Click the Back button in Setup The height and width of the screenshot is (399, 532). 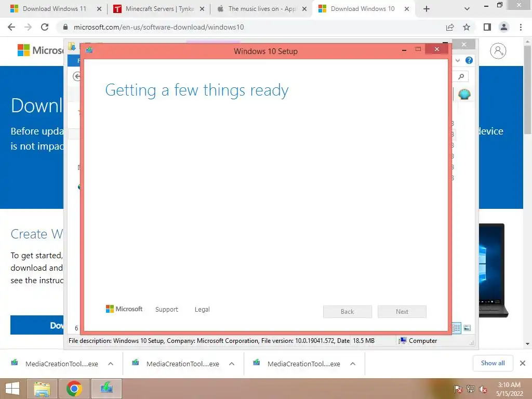348,312
